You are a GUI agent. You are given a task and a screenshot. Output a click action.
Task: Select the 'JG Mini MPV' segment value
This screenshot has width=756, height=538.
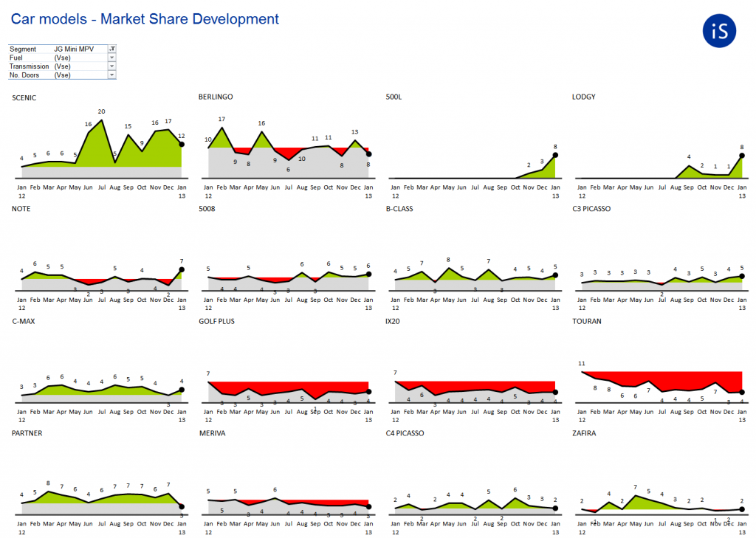tap(74, 49)
